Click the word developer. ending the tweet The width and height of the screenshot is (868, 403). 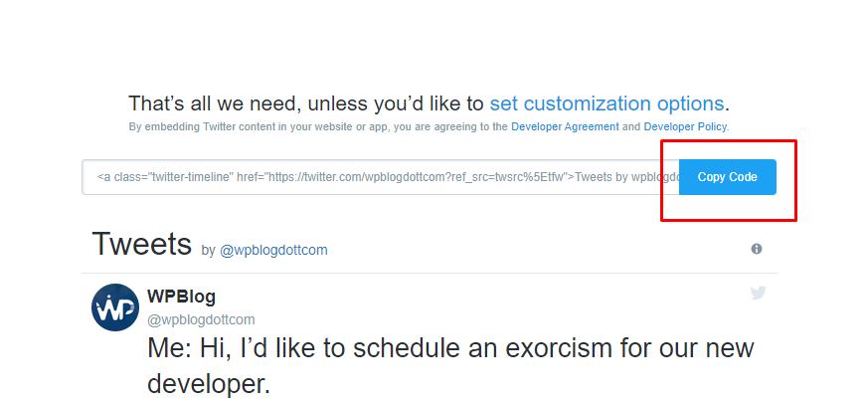coord(208,385)
